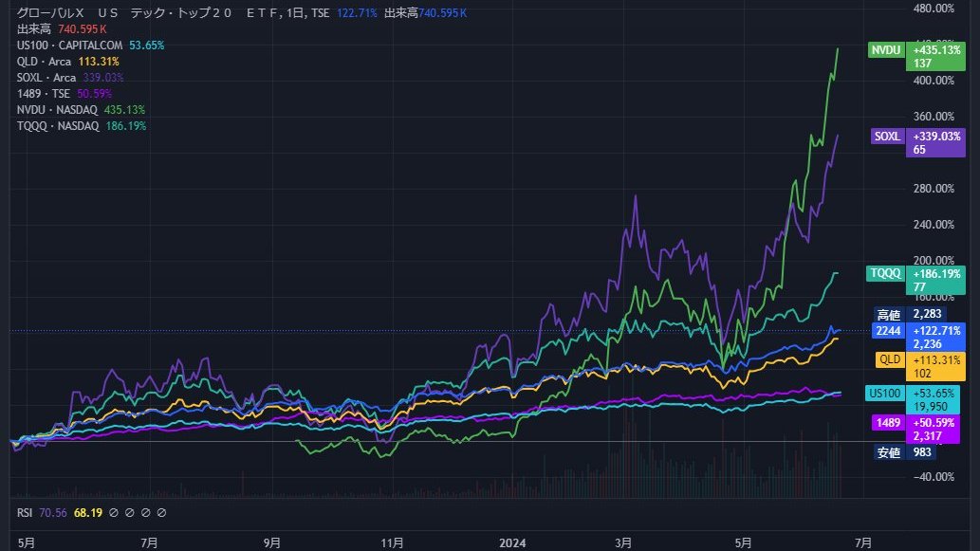This screenshot has width=980, height=551.
Task: Click the 113.31% value beside QLD
Action: tap(99, 62)
